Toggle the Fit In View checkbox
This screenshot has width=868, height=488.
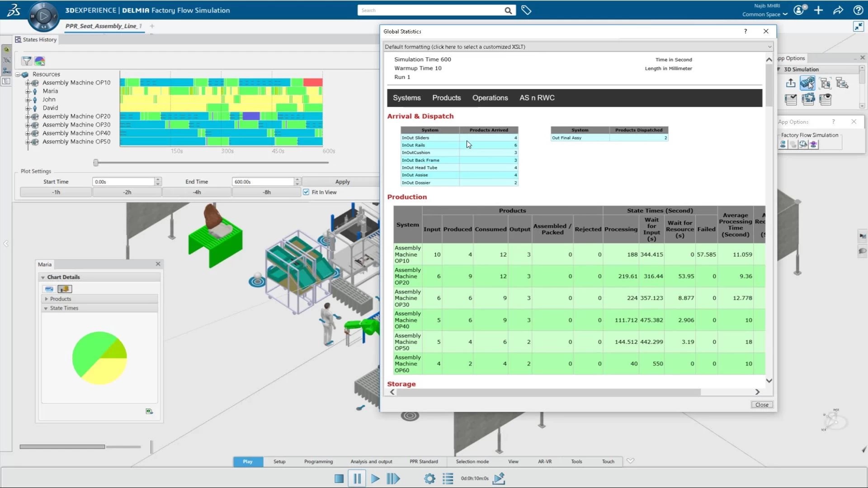click(x=305, y=191)
